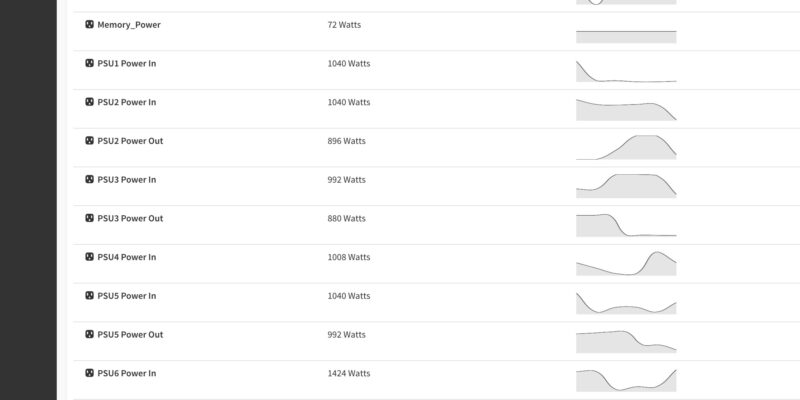800x400 pixels.
Task: Select the PSU1 Power In label
Action: pyautogui.click(x=126, y=63)
